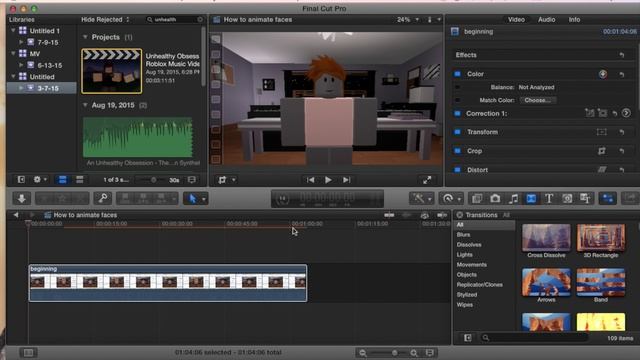Open the Themes Browser icon
The height and width of the screenshot is (360, 640).
(585, 199)
